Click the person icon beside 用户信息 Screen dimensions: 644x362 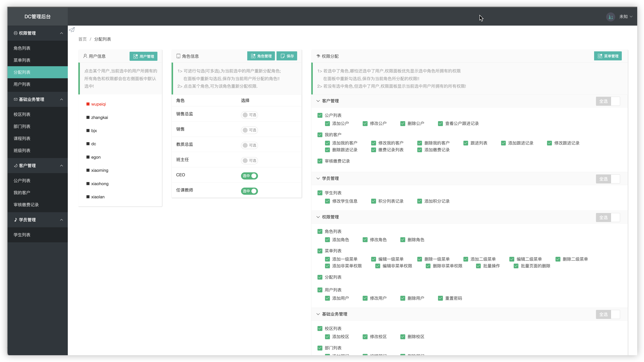tap(85, 56)
